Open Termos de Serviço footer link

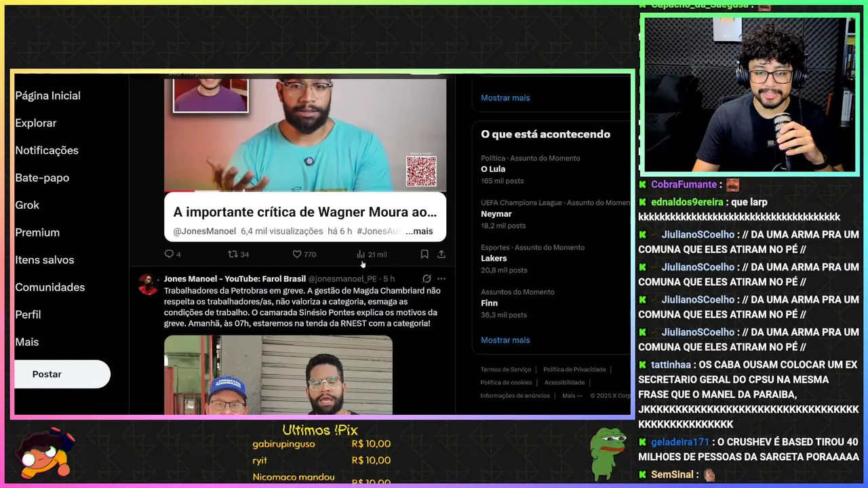(x=506, y=369)
